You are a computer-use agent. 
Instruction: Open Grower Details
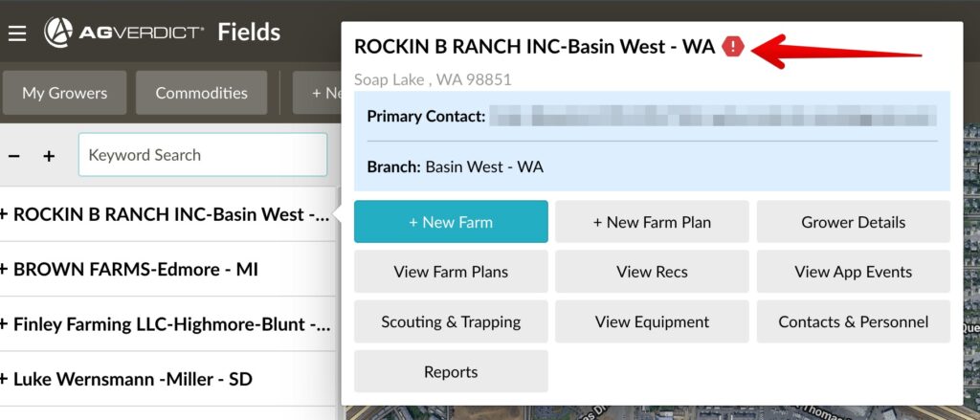pos(853,222)
